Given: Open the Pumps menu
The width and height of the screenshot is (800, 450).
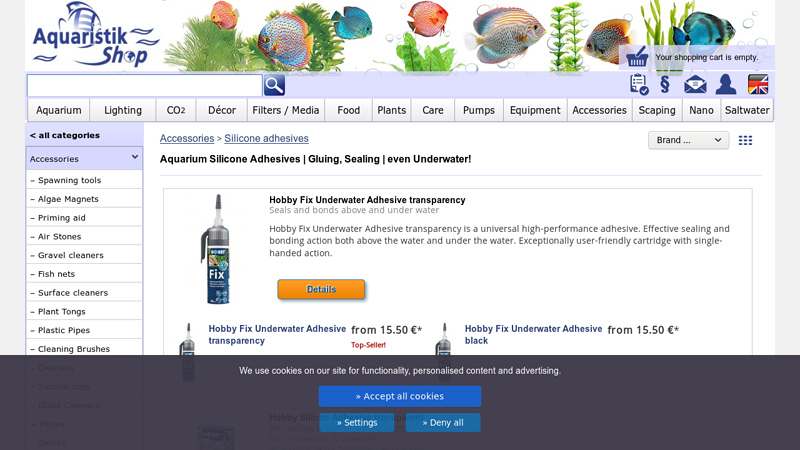Looking at the screenshot, I should (479, 110).
